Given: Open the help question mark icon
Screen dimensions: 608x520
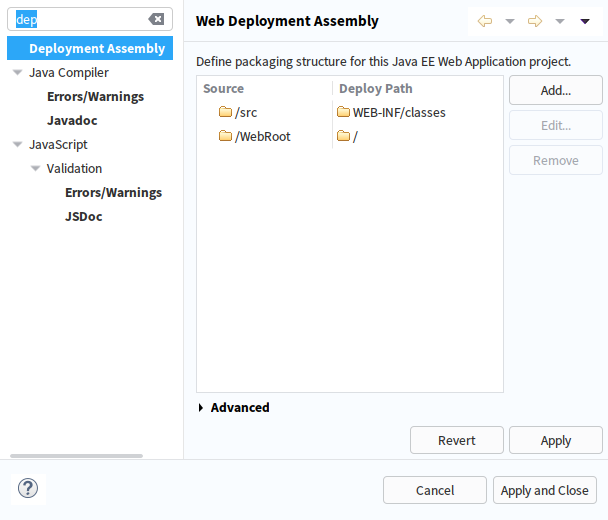Looking at the screenshot, I should pos(28,489).
